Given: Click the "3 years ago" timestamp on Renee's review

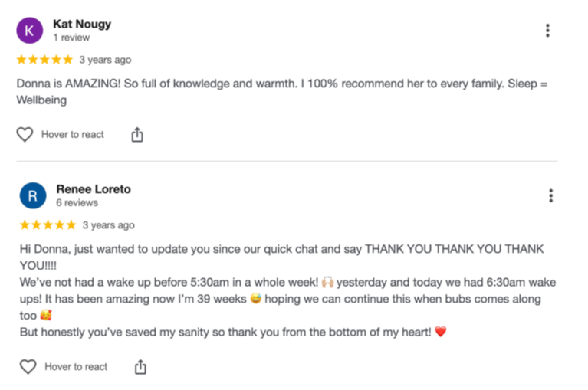Looking at the screenshot, I should coord(108,225).
